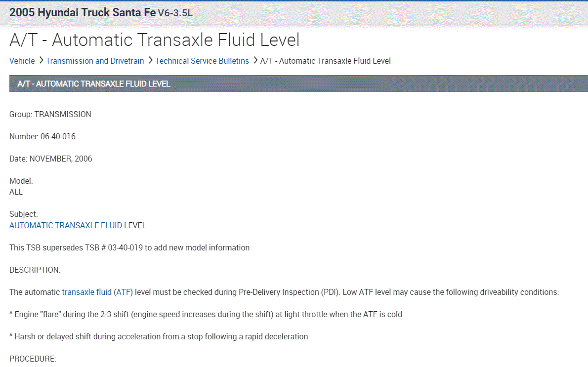Click chevron after Transmission and Drivetrain

(150, 61)
